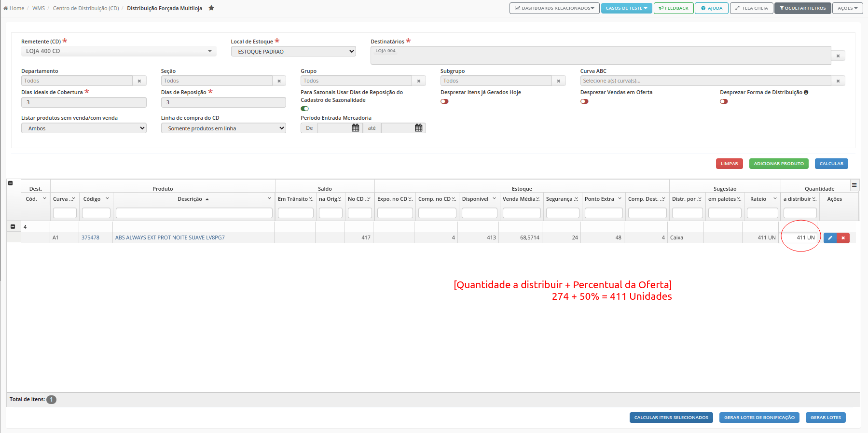
Task: Open the Linha de compra do CD dropdown
Action: click(x=223, y=128)
